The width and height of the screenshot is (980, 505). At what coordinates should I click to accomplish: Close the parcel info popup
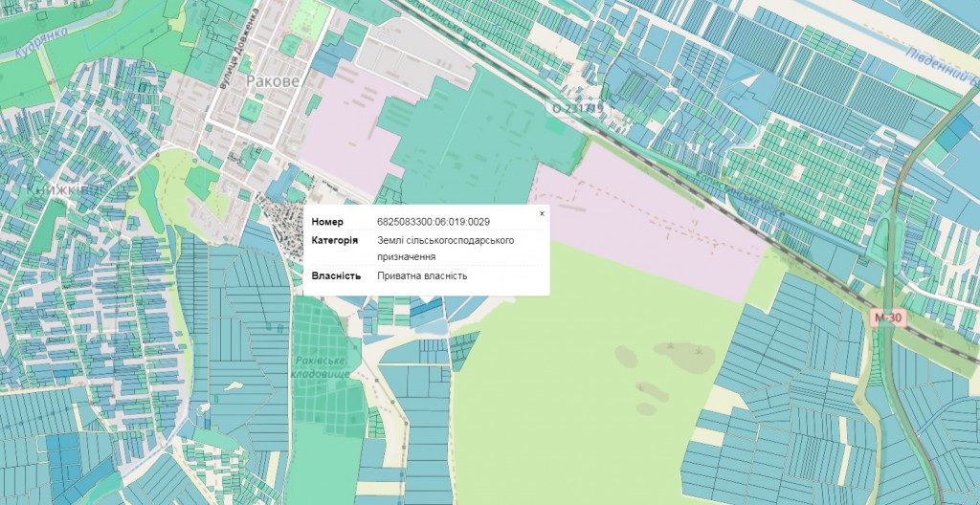point(542,213)
